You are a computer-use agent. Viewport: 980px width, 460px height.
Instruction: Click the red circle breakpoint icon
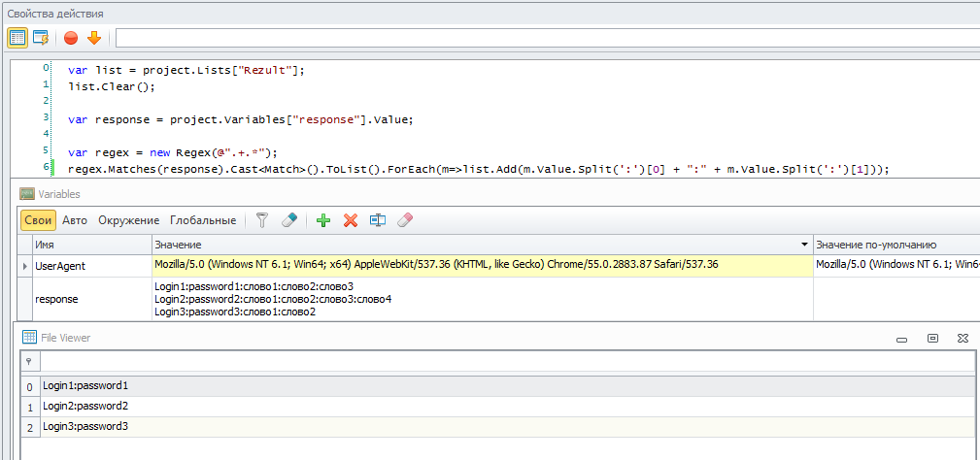(71, 38)
